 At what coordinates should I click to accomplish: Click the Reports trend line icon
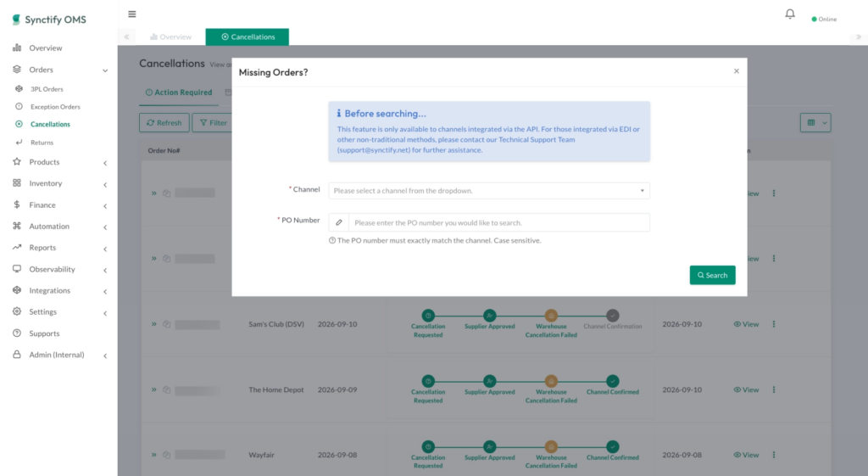(17, 247)
